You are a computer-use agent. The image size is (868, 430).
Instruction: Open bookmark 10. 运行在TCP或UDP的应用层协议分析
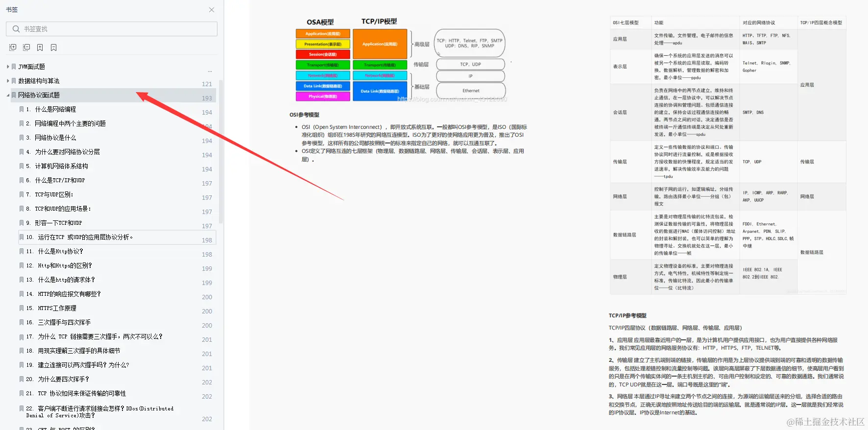pos(79,237)
